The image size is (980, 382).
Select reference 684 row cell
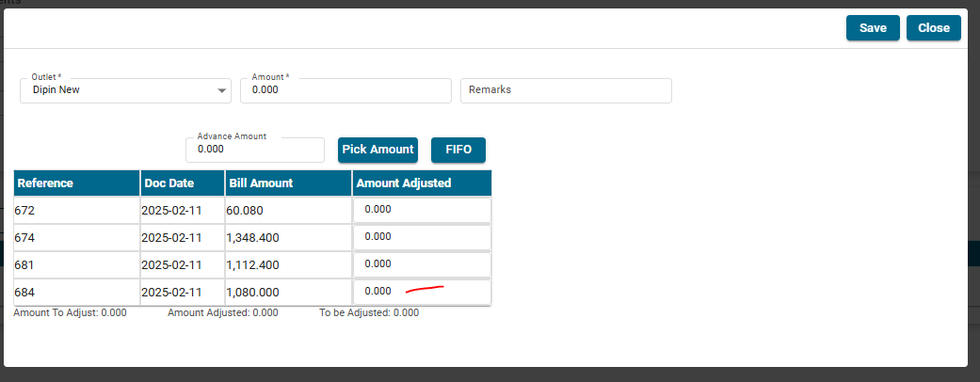[77, 292]
